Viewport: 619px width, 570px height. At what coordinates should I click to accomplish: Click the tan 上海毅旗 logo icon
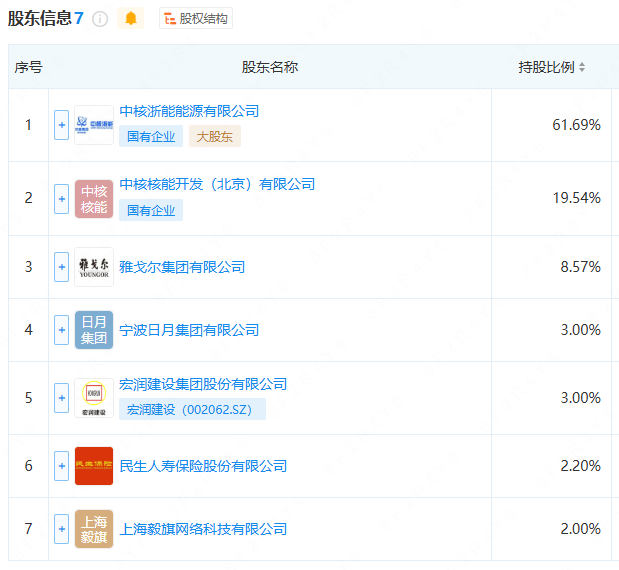(94, 529)
